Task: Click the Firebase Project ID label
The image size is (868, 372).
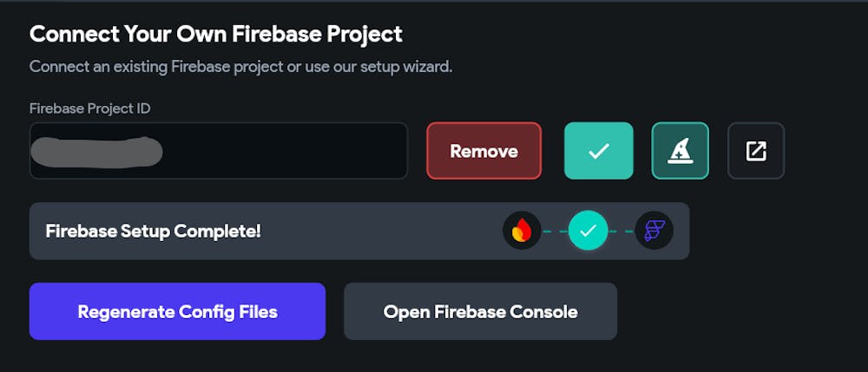Action: pos(89,108)
